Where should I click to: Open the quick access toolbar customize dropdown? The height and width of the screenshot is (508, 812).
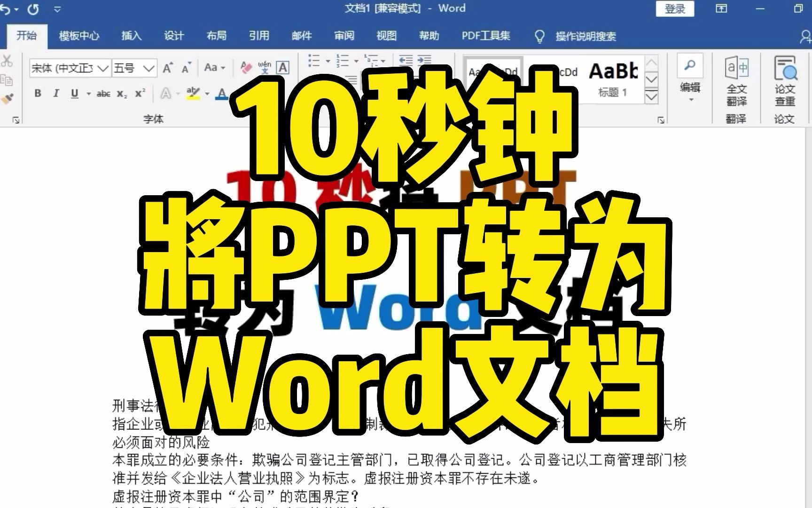click(57, 9)
